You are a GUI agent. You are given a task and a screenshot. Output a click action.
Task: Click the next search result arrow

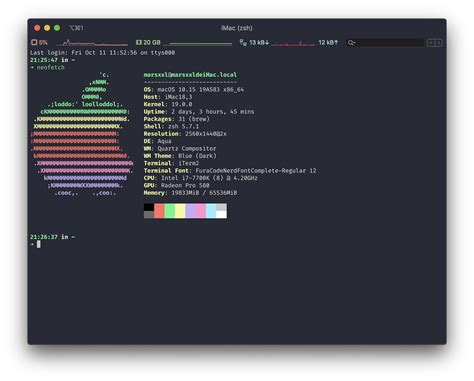pyautogui.click(x=439, y=43)
